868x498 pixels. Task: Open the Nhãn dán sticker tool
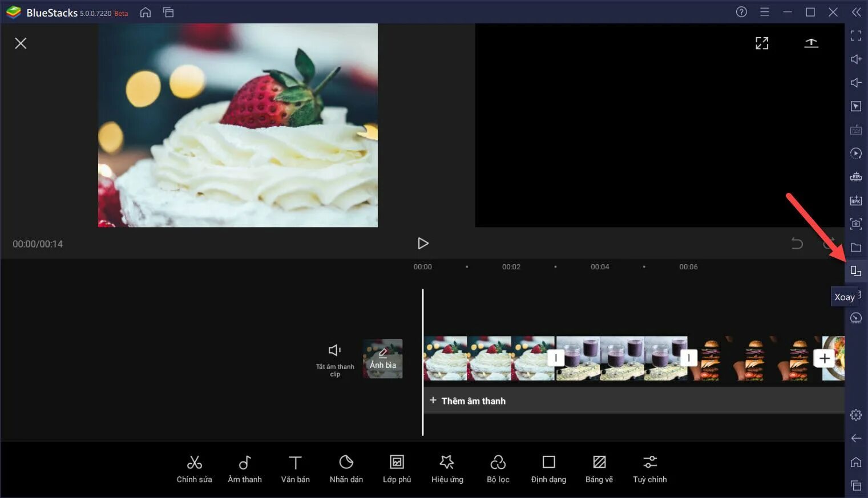point(346,469)
